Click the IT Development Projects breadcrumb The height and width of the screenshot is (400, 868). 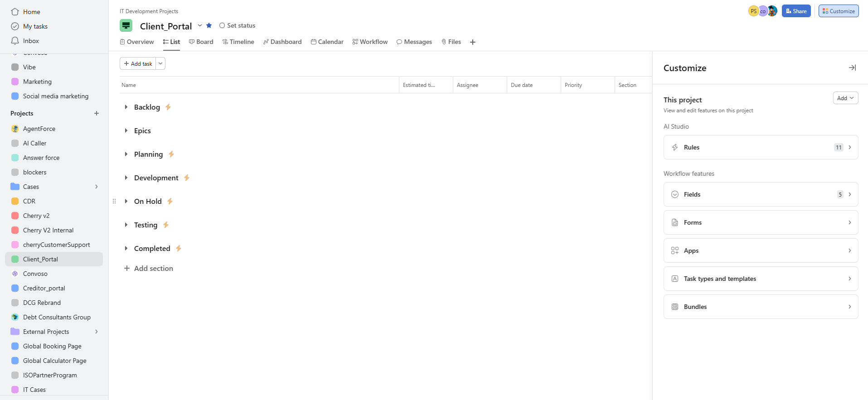149,11
